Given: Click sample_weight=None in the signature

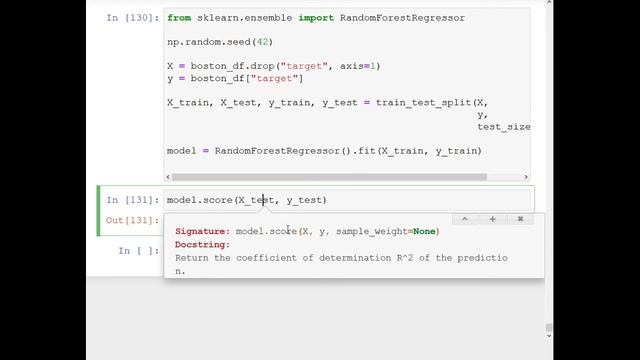Looking at the screenshot, I should pyautogui.click(x=386, y=231).
